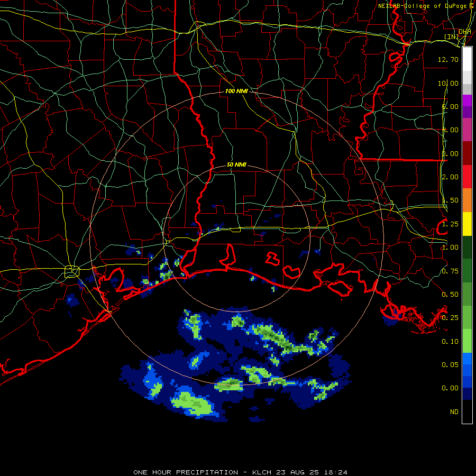Click the yellow highway loop around Houston
The width and height of the screenshot is (476, 476).
72,271
